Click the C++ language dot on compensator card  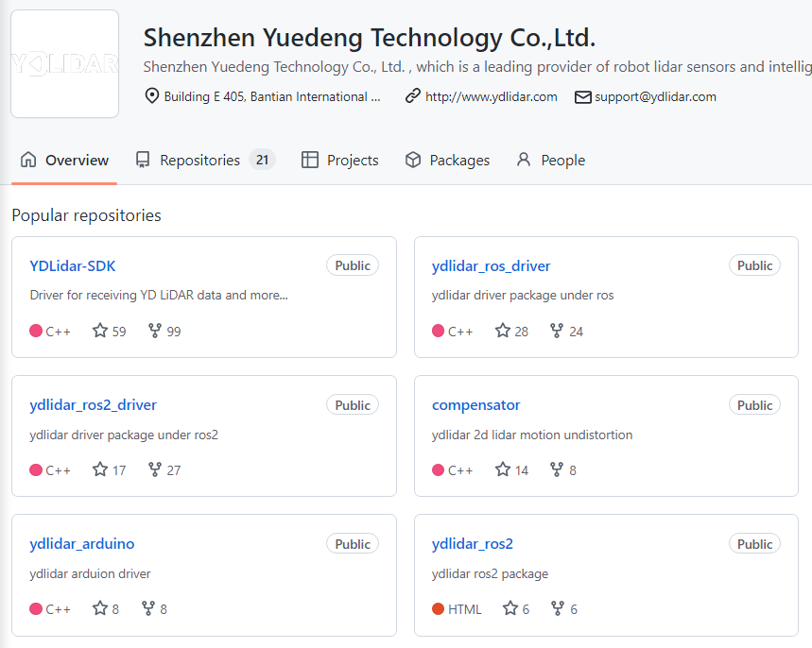tap(438, 470)
